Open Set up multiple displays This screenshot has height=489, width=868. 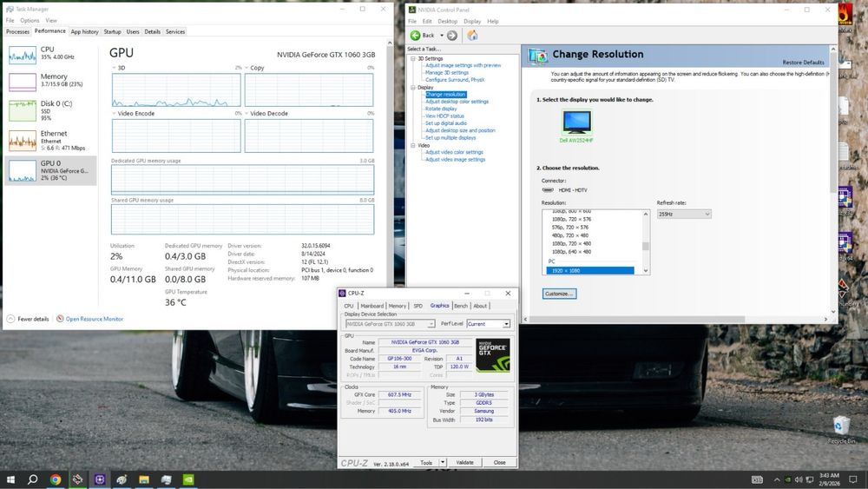click(450, 138)
